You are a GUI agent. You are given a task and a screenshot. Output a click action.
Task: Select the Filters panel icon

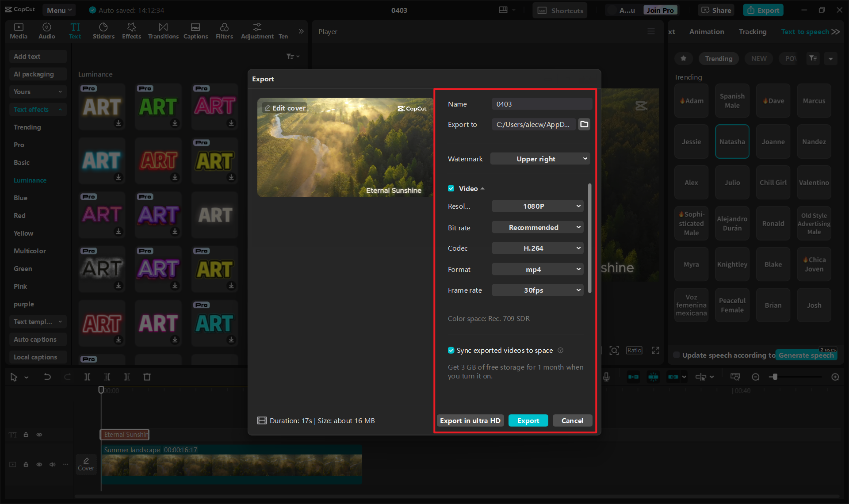click(x=224, y=31)
